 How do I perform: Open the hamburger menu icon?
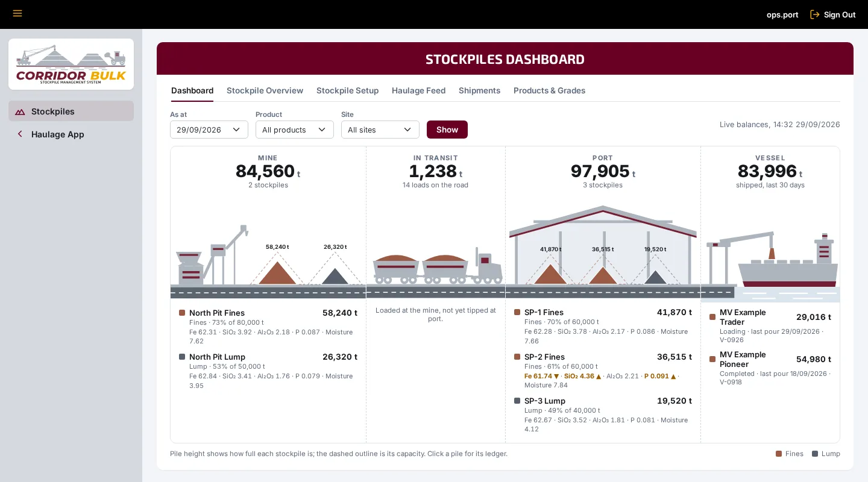click(17, 13)
